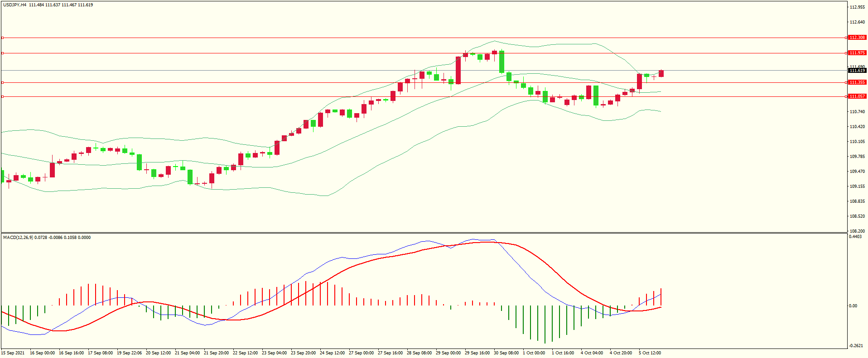Click the 110.420 price scale value
Screen dimensions: 868x358
[857, 127]
